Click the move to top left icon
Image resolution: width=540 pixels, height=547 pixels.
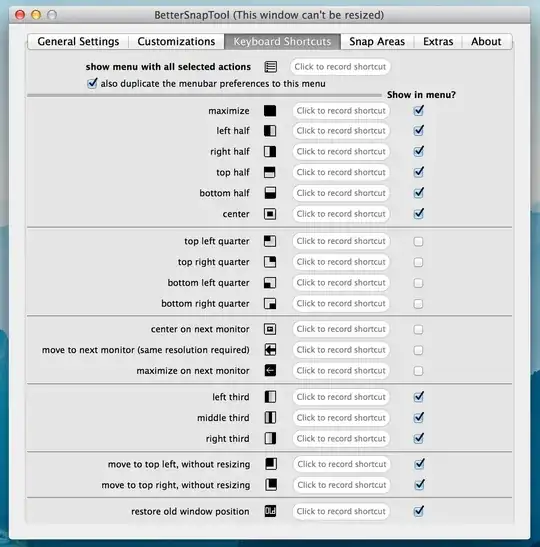tap(271, 464)
